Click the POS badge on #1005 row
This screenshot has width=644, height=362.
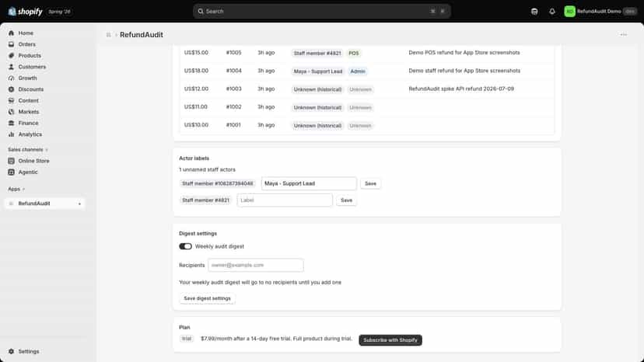pyautogui.click(x=354, y=54)
